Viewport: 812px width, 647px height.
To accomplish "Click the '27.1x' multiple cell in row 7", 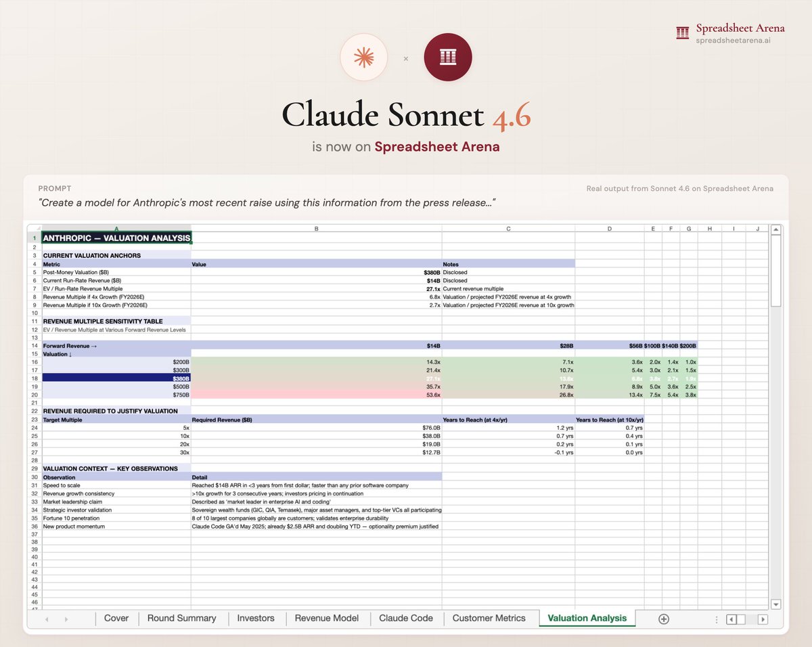I will click(317, 288).
